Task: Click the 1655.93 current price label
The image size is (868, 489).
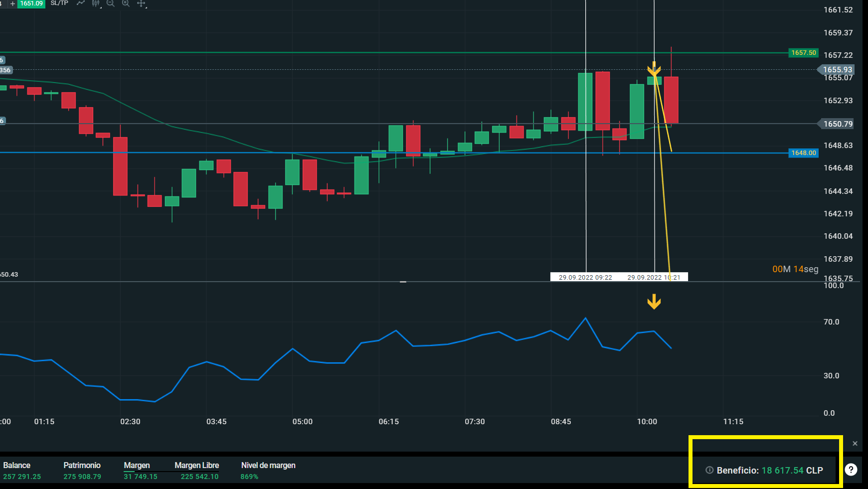Action: (x=836, y=70)
